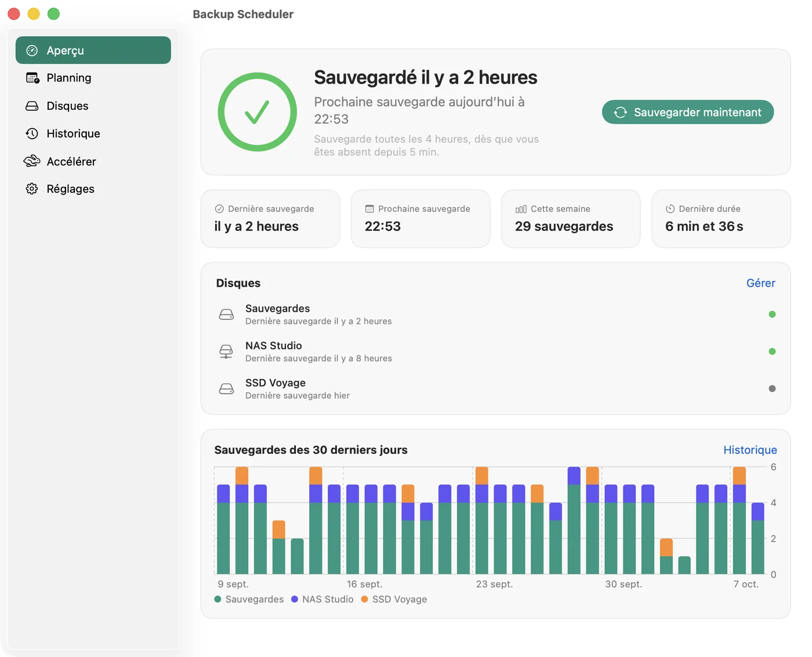The height and width of the screenshot is (657, 812).
Task: Click the gray status dot for SSD Voyage
Action: pos(772,389)
